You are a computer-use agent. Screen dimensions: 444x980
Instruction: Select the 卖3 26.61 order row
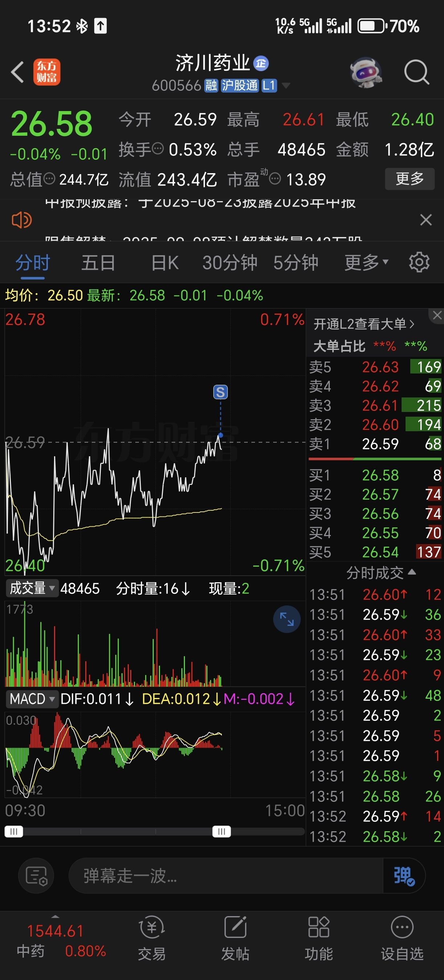click(375, 405)
